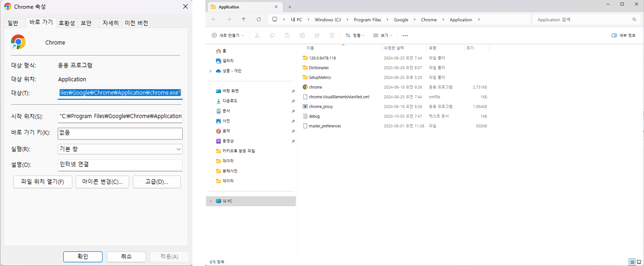Open 문서 in quick access
Screen dimensions: 644x266
click(223, 111)
